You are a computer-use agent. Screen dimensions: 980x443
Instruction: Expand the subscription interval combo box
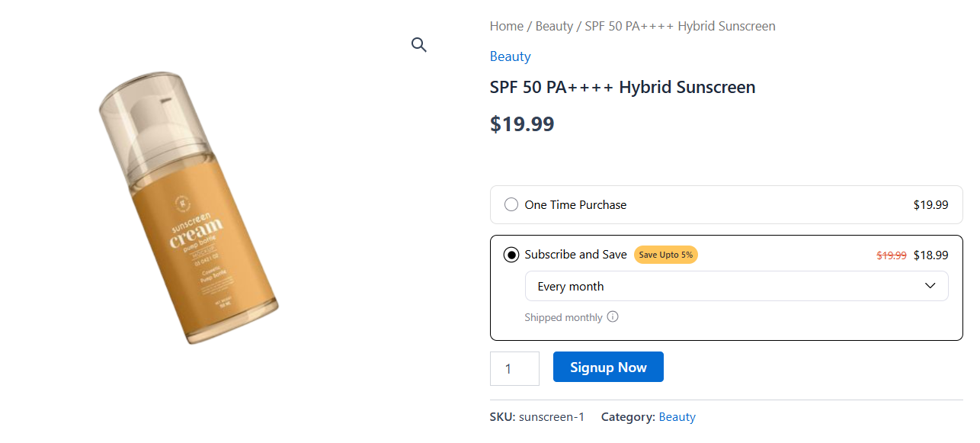coord(736,285)
